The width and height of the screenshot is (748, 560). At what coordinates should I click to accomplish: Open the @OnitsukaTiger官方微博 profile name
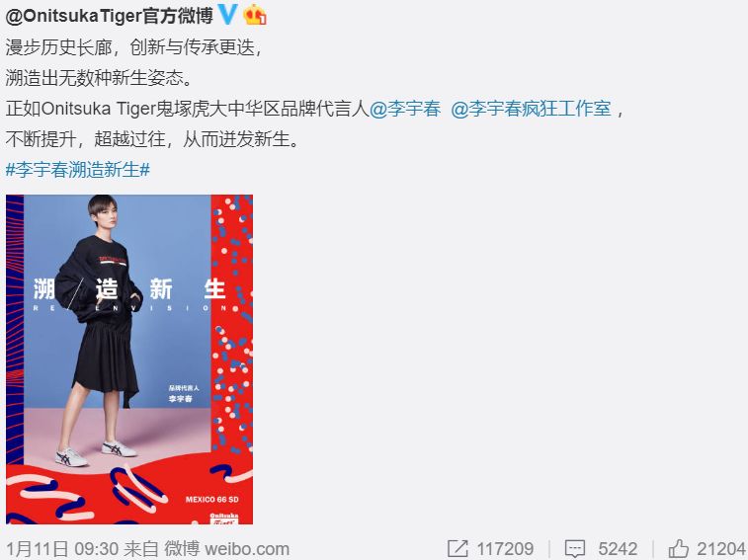click(110, 16)
